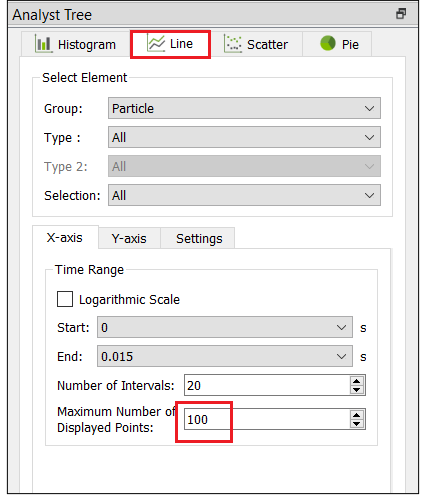Open the End time dropdown showing 0.015
The width and height of the screenshot is (426, 499).
tap(225, 356)
